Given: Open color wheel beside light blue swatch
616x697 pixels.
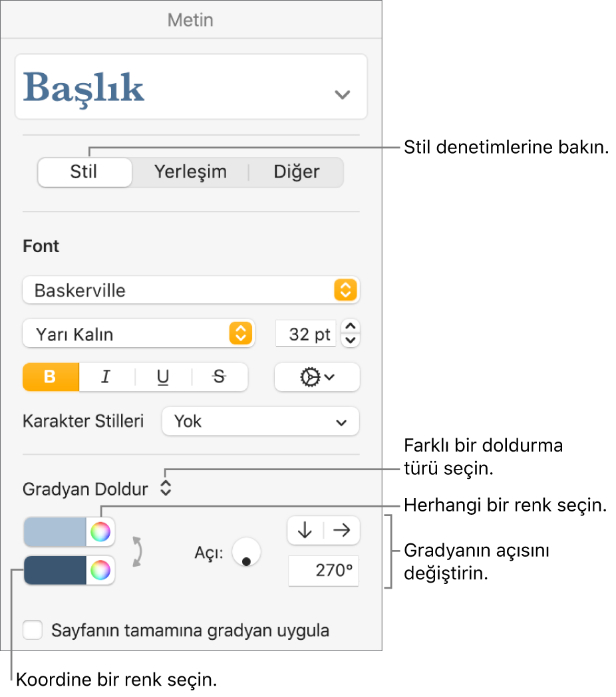Looking at the screenshot, I should pyautogui.click(x=100, y=531).
